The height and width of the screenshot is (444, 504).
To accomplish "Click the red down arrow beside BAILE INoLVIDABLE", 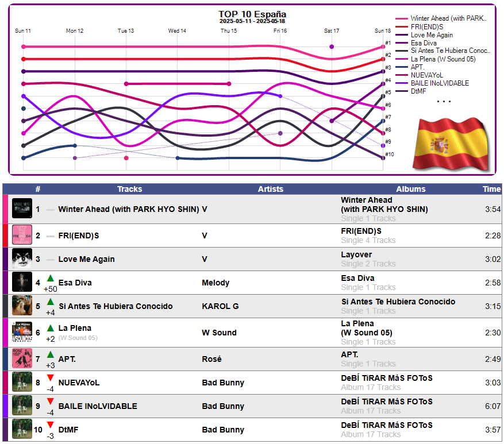I will click(x=50, y=401).
